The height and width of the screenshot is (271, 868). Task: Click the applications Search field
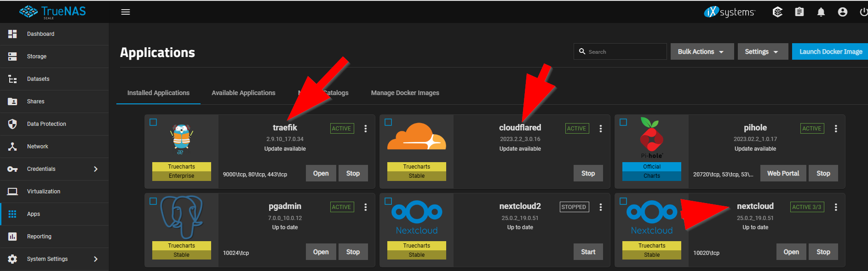[x=620, y=51]
